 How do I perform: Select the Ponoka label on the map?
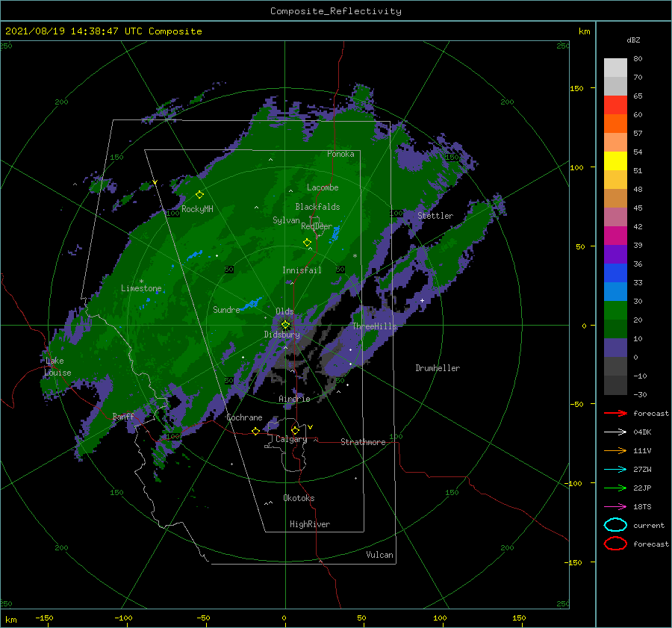[x=340, y=154]
